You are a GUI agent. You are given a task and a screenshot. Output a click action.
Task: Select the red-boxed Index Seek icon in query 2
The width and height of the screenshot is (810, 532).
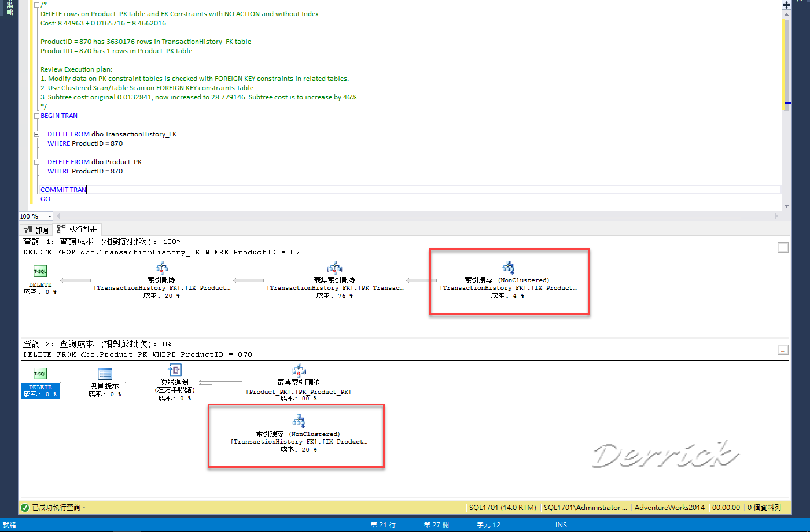click(299, 420)
